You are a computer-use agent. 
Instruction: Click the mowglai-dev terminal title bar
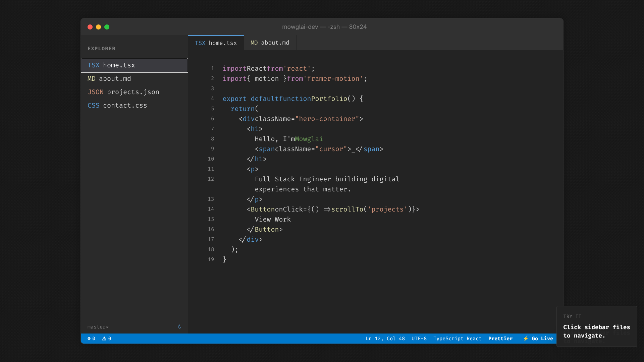pos(324,27)
